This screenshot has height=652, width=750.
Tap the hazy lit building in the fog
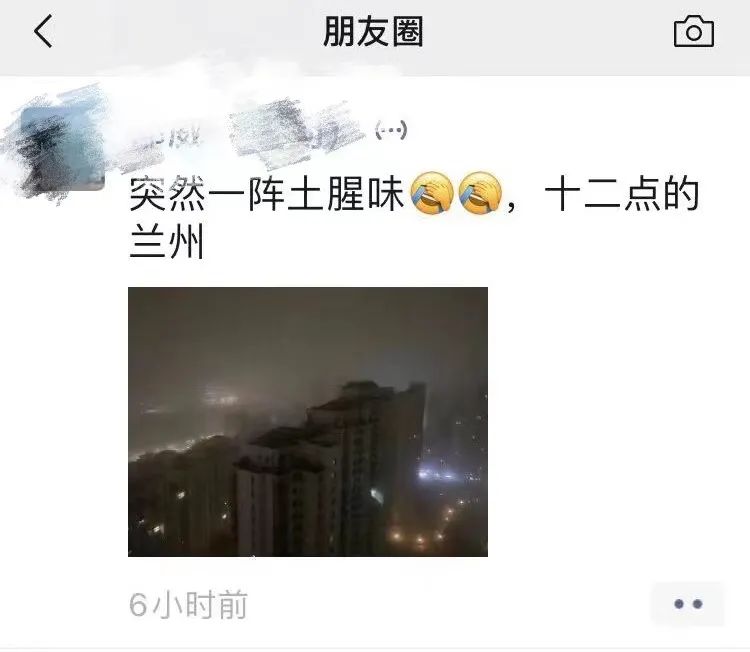(x=220, y=397)
